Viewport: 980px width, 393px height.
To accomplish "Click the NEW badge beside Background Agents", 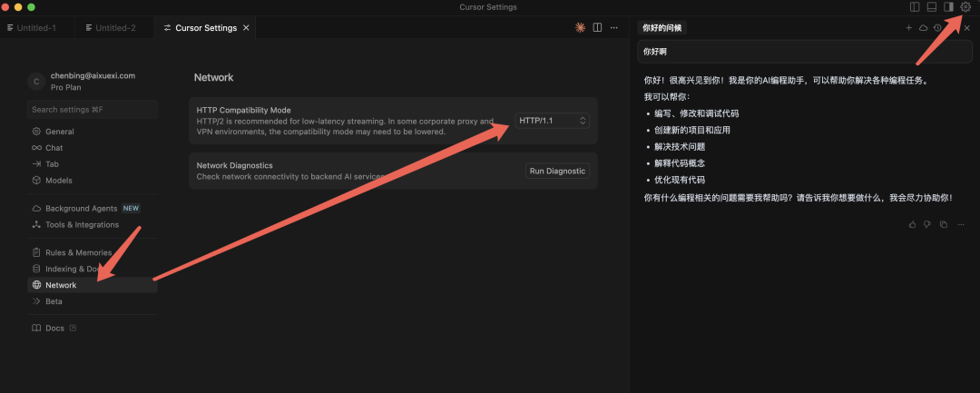I will (131, 209).
